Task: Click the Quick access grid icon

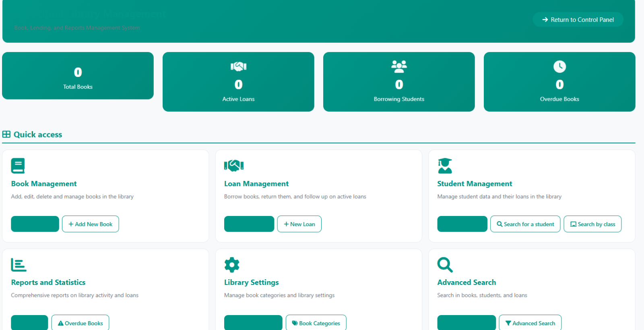Action: [6, 134]
